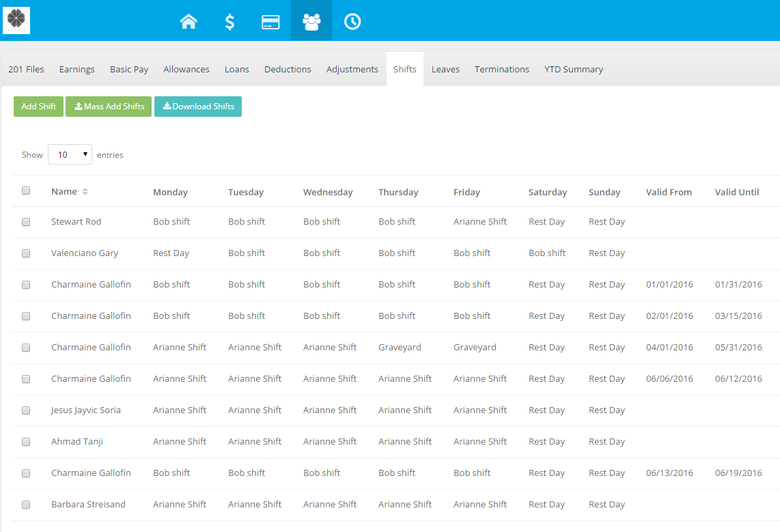Check the Ahmad Tanji row checkbox

click(x=26, y=441)
